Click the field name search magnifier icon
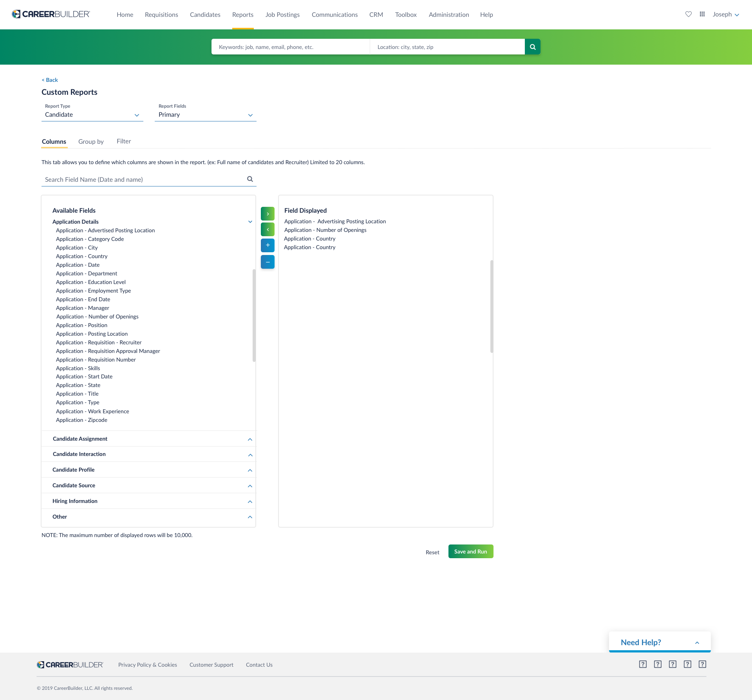 click(x=250, y=179)
